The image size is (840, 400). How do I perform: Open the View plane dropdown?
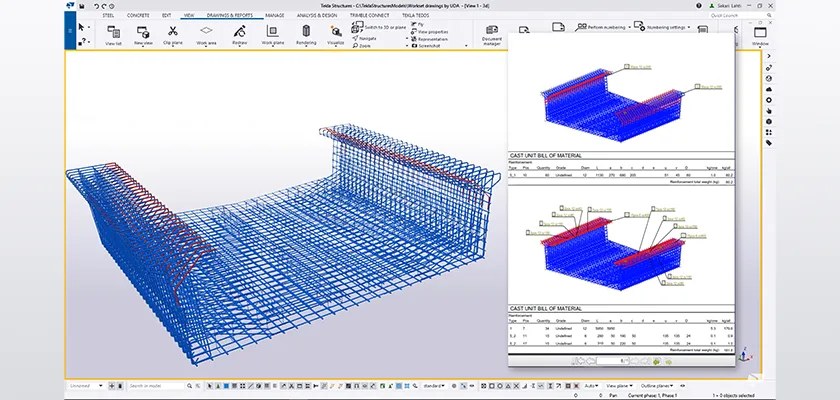click(x=619, y=386)
